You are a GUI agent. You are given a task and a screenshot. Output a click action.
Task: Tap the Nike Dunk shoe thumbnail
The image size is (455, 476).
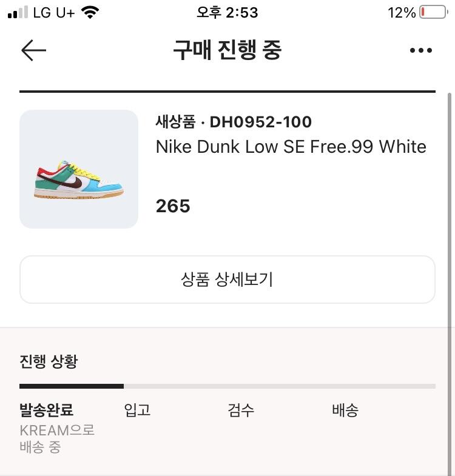(x=79, y=169)
